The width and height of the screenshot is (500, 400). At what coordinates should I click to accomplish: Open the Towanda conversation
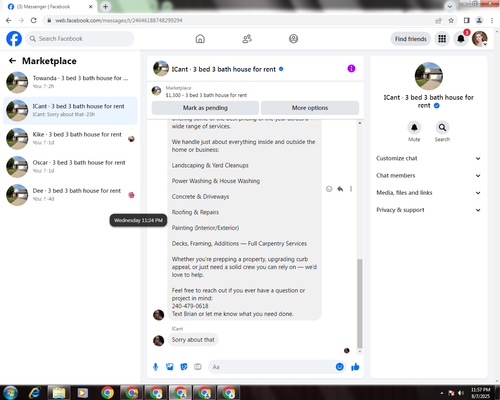click(70, 82)
